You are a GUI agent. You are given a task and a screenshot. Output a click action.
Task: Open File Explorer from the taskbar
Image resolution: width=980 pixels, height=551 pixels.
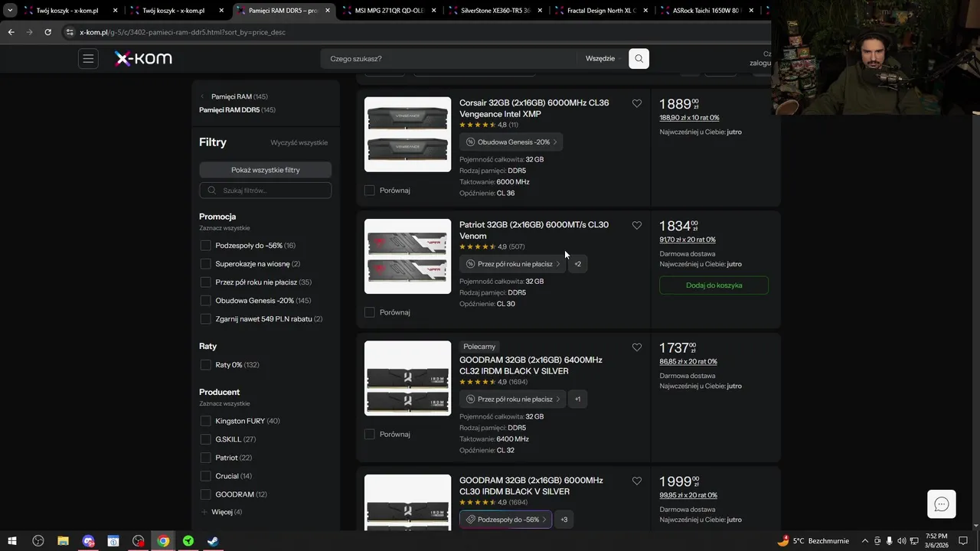[63, 541]
